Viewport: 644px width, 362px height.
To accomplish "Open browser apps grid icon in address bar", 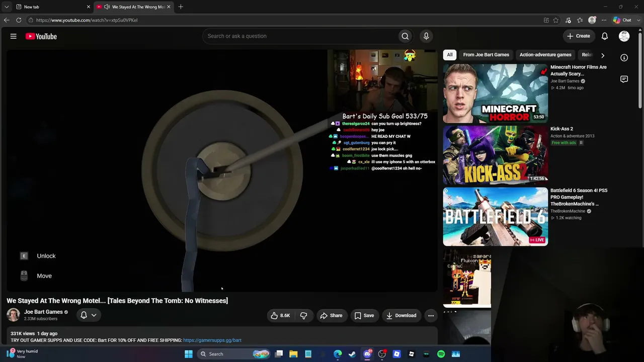I will coord(546,20).
